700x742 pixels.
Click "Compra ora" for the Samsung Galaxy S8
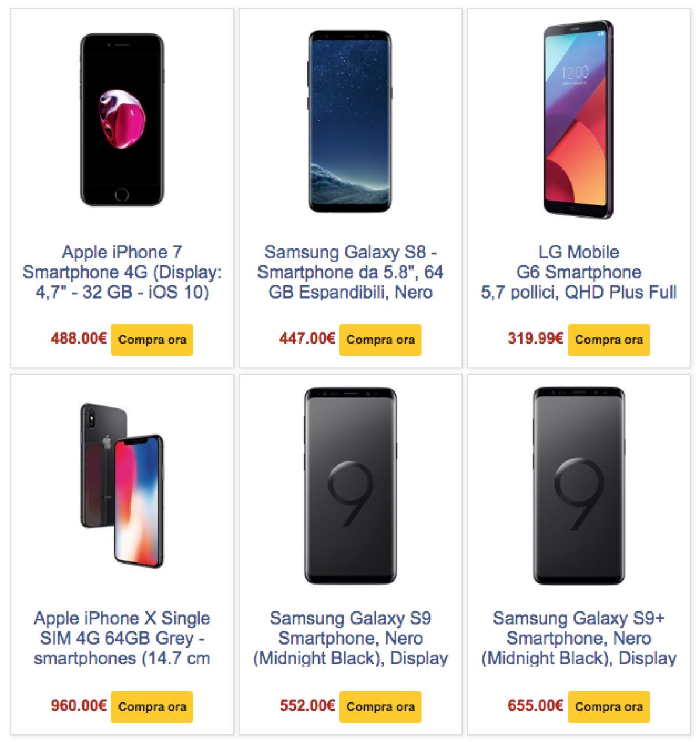380,340
